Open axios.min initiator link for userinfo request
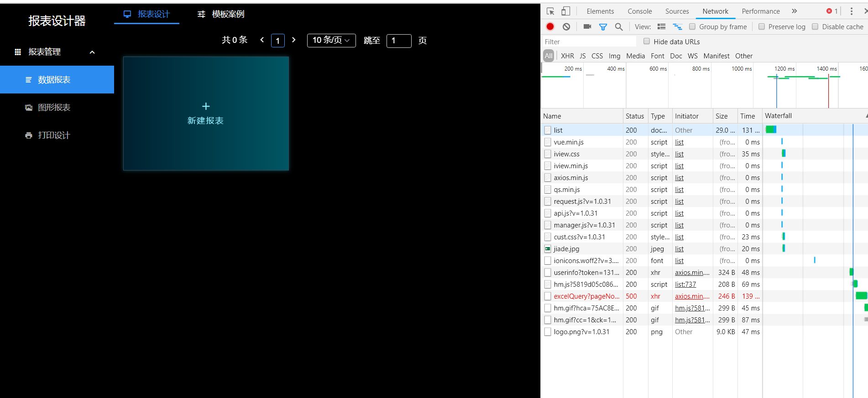This screenshot has height=398, width=868. [x=692, y=273]
